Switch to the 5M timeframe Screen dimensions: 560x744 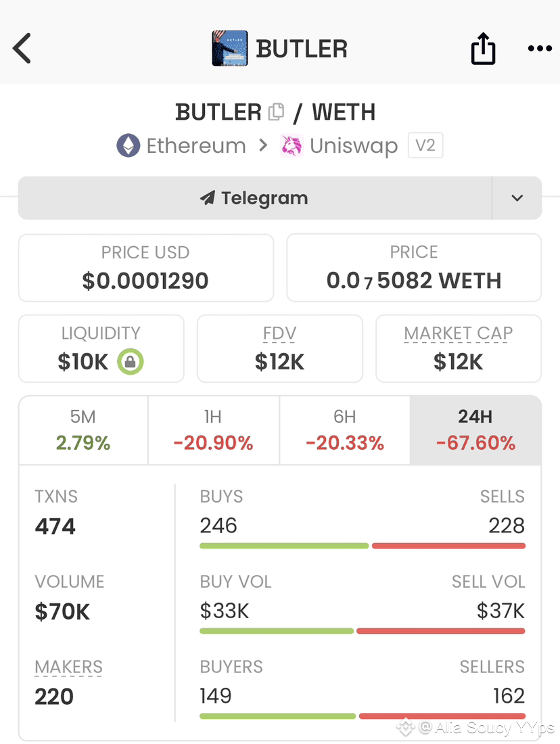point(83,429)
